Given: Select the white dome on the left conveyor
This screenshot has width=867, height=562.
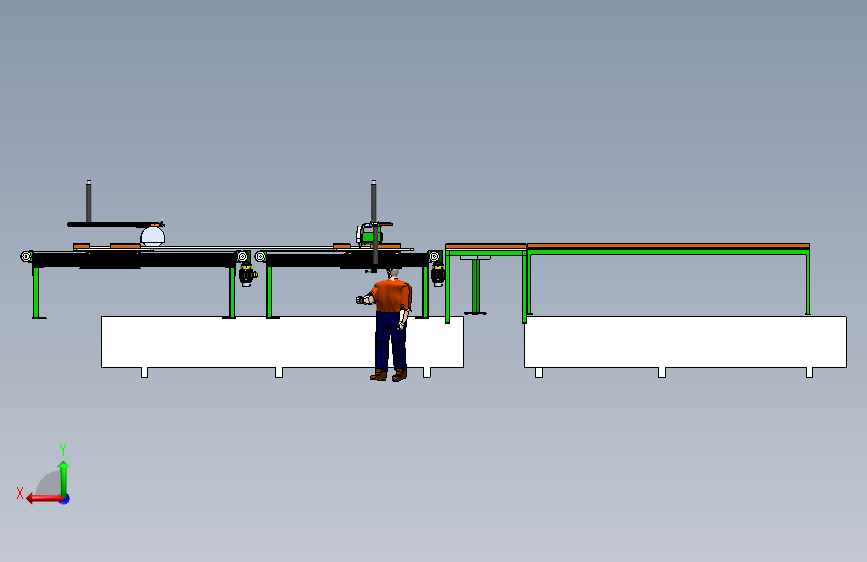Looking at the screenshot, I should (x=153, y=237).
